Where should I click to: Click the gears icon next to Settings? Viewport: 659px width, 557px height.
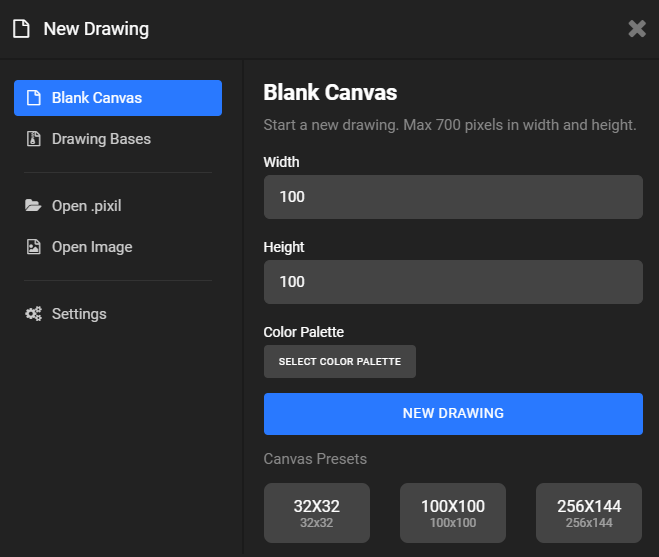pos(33,314)
